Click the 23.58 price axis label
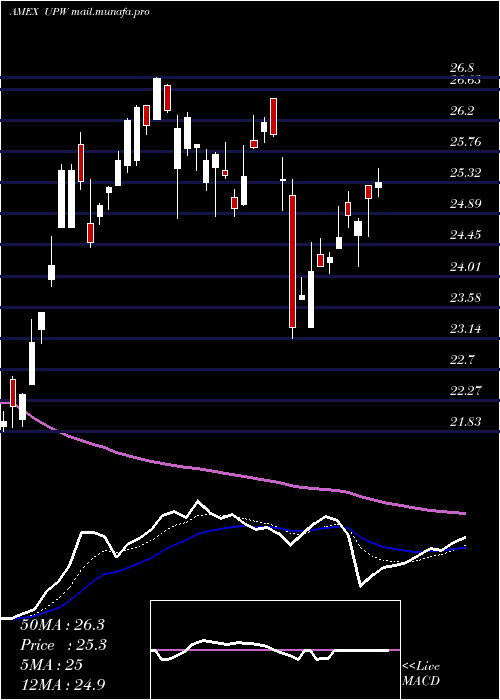The width and height of the screenshot is (500, 700). [465, 297]
